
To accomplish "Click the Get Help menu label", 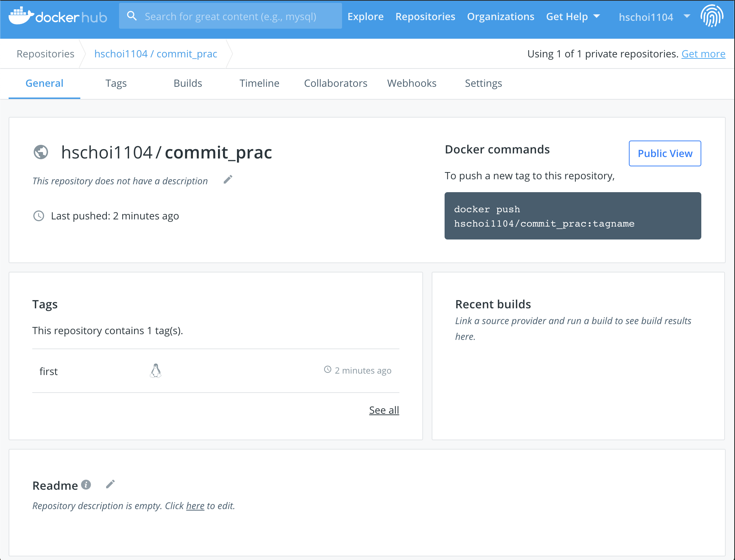I will 567,16.
